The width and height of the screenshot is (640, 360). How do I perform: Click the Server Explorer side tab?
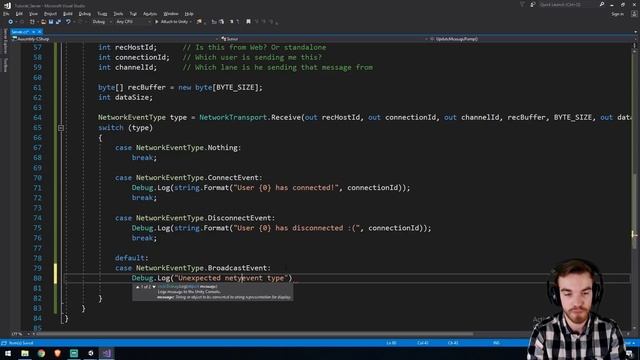click(x=5, y=41)
